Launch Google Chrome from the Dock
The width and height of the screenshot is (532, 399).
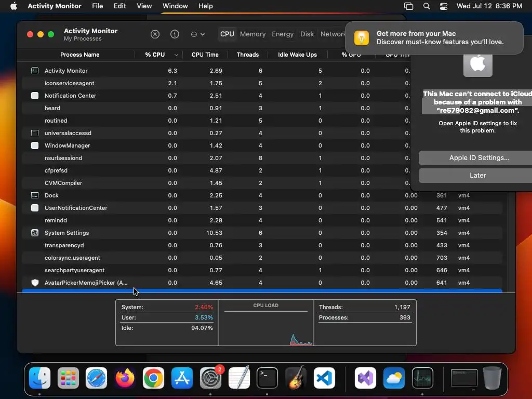click(x=153, y=378)
